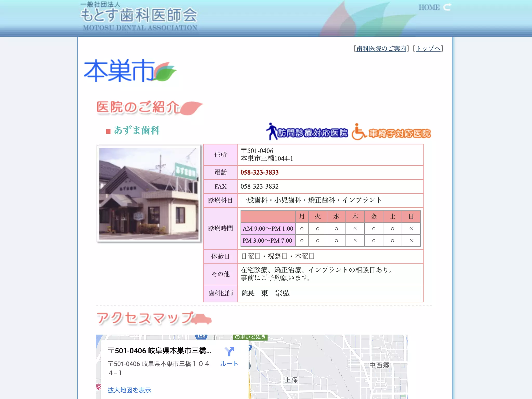Go to トップへ link
Viewport: 532px width, 399px height.
(x=428, y=49)
